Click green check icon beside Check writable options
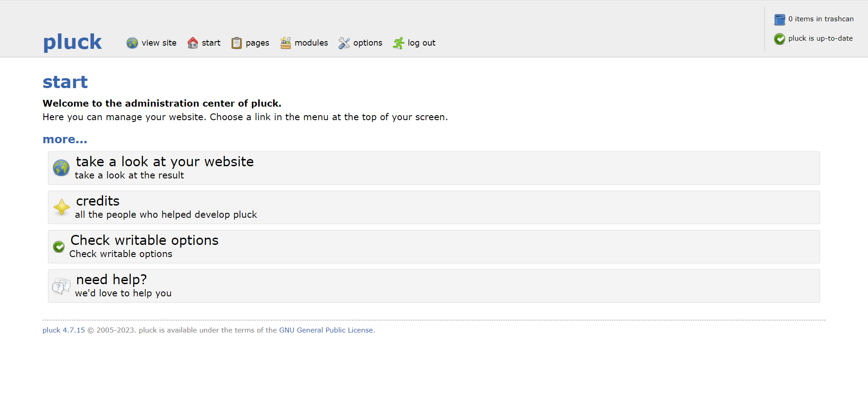868x403 pixels. [59, 247]
